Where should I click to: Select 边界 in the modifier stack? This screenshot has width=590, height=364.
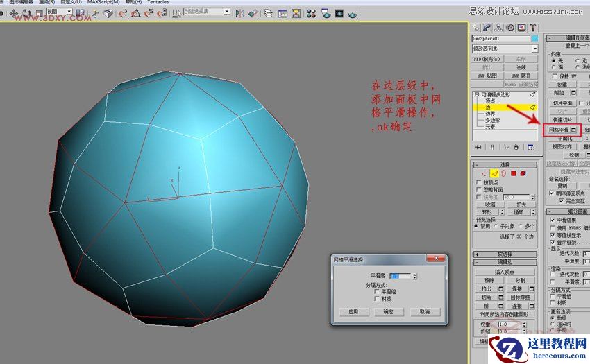click(x=490, y=114)
